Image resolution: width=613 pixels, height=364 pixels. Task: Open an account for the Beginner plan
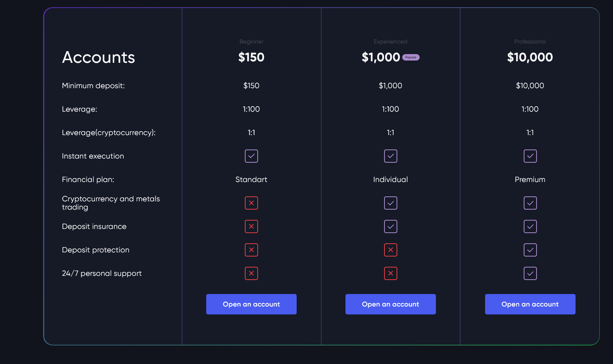pyautogui.click(x=251, y=304)
